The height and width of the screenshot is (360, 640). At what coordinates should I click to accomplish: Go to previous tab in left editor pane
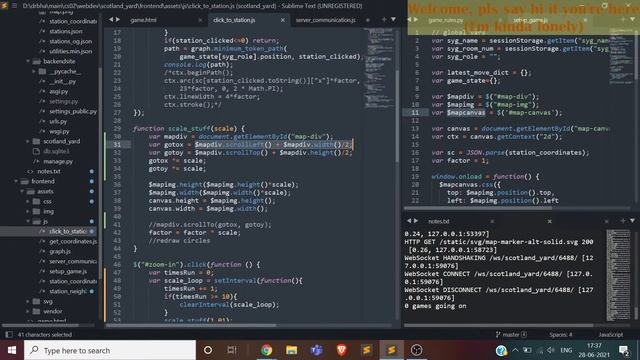(x=111, y=19)
